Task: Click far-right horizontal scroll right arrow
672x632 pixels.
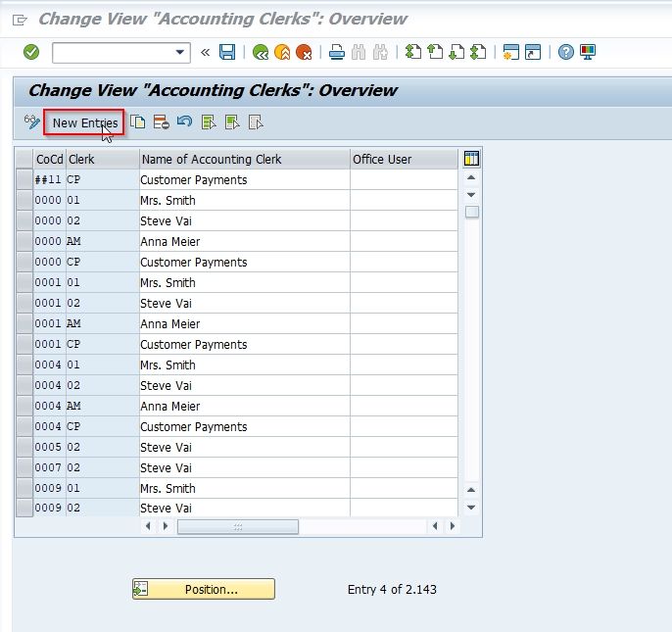Action: (453, 526)
